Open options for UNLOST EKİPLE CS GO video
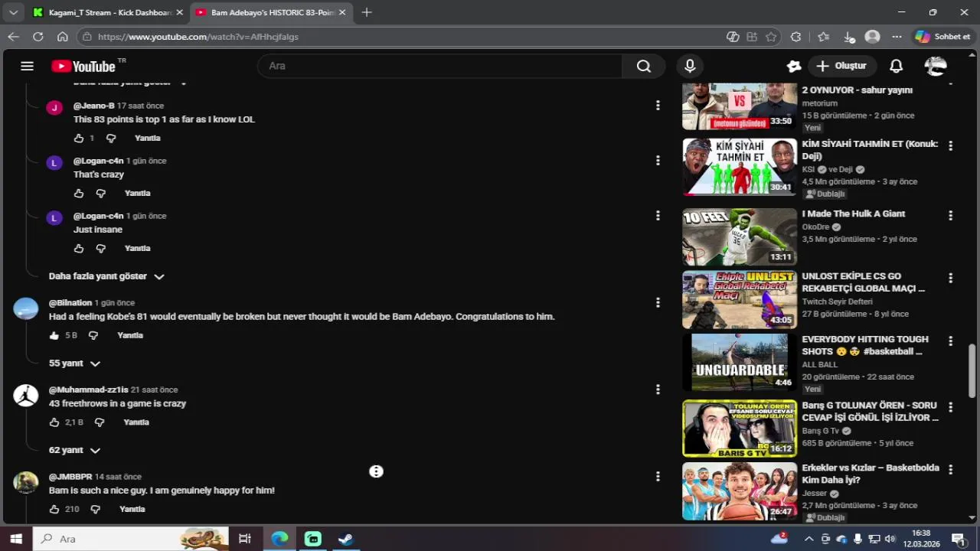Screen dimensions: 980x551 pyautogui.click(x=950, y=278)
